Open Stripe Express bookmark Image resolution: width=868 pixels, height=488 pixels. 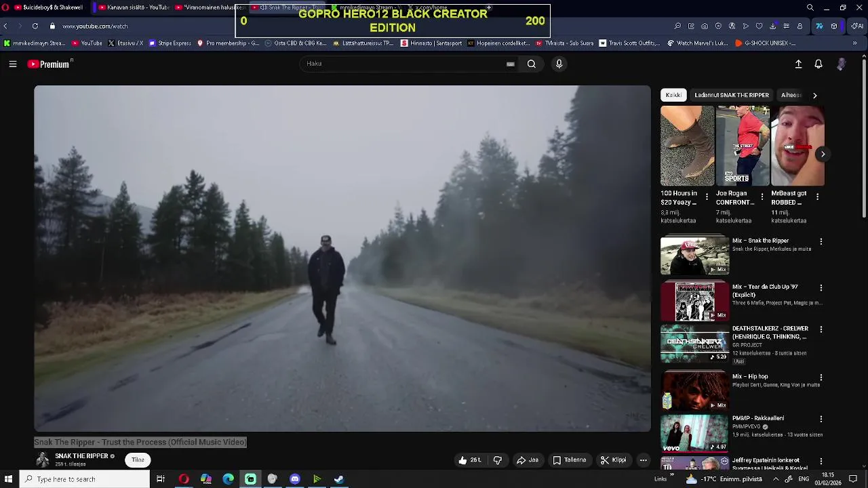pos(170,43)
